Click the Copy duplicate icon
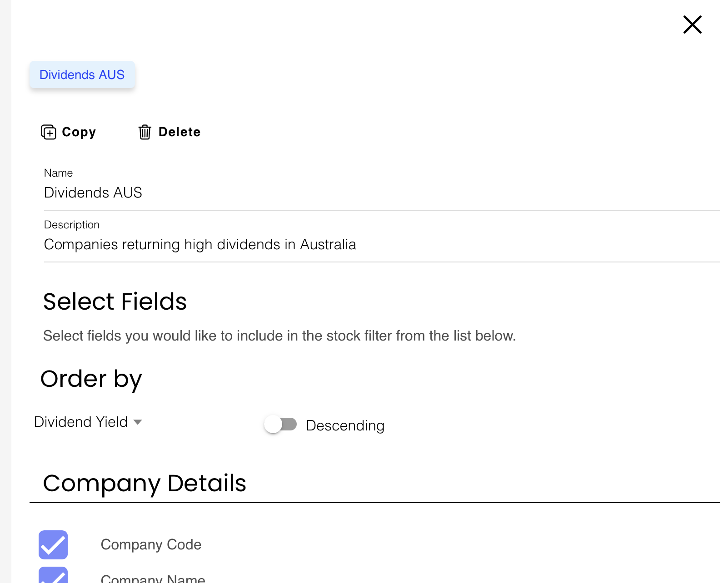This screenshot has height=583, width=728. tap(49, 132)
